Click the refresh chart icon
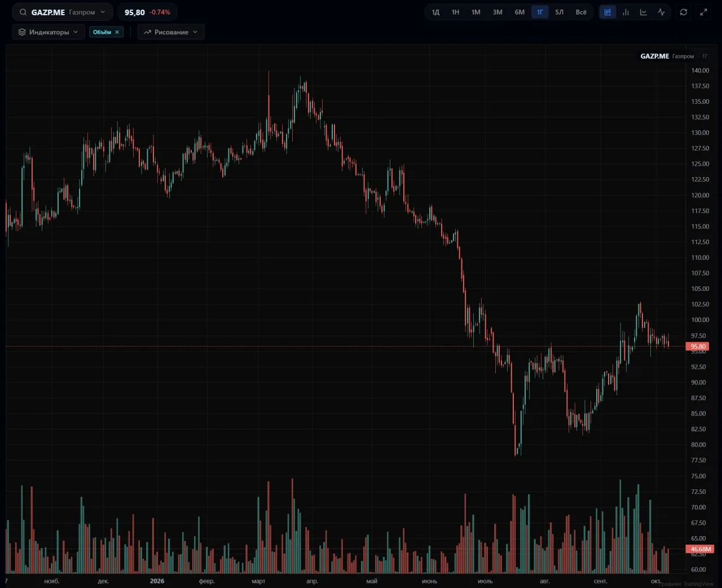This screenshot has width=722, height=588. [684, 12]
